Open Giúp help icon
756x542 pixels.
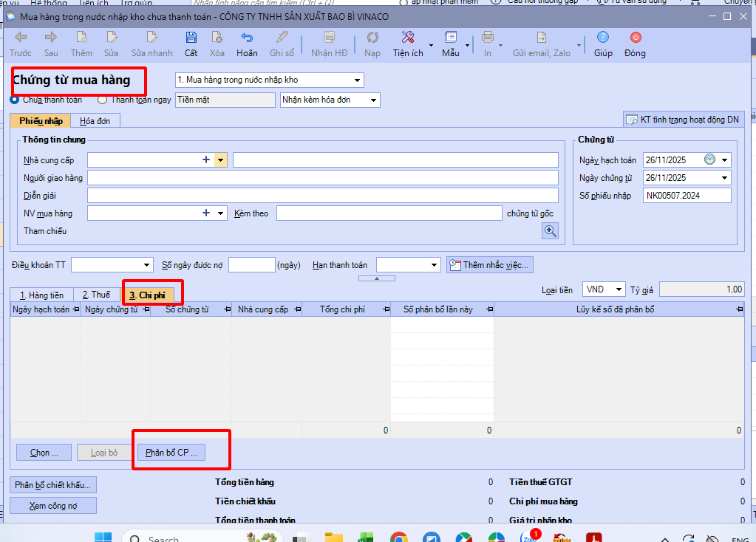[603, 38]
